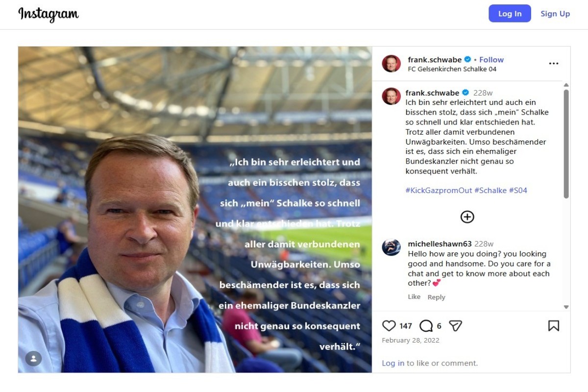Like michelleshawn63's comment
Viewport: 588px width, 392px height.
(414, 297)
